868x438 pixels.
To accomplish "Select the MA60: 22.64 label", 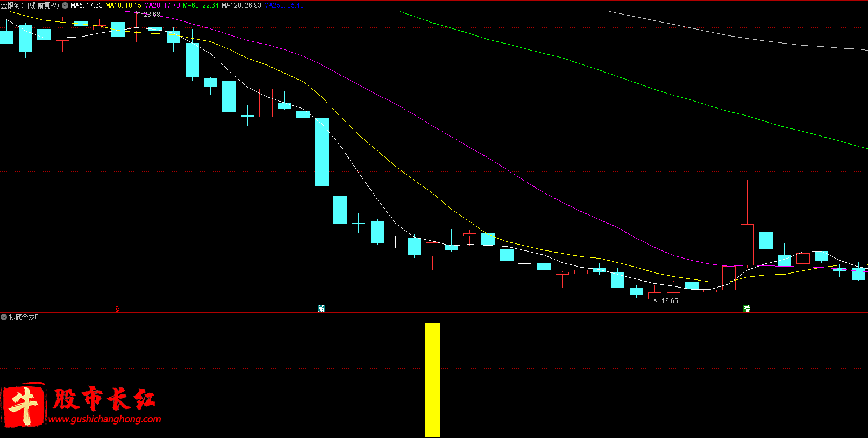I will coord(201,5).
